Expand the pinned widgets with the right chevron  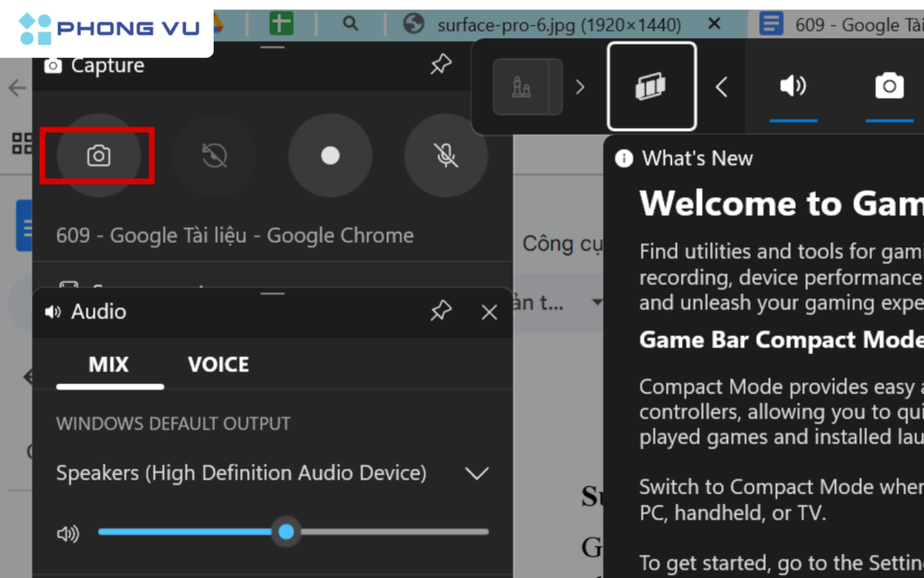click(x=580, y=87)
